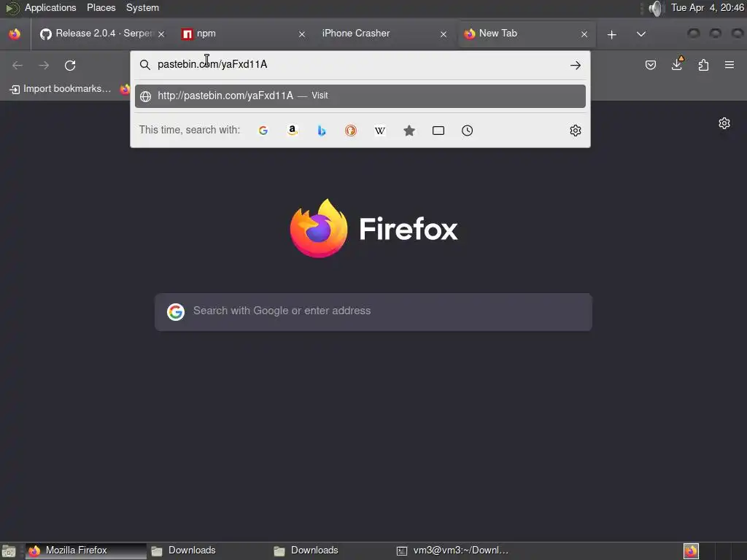Image resolution: width=747 pixels, height=560 pixels.
Task: Search history using the clock icon
Action: tap(468, 131)
